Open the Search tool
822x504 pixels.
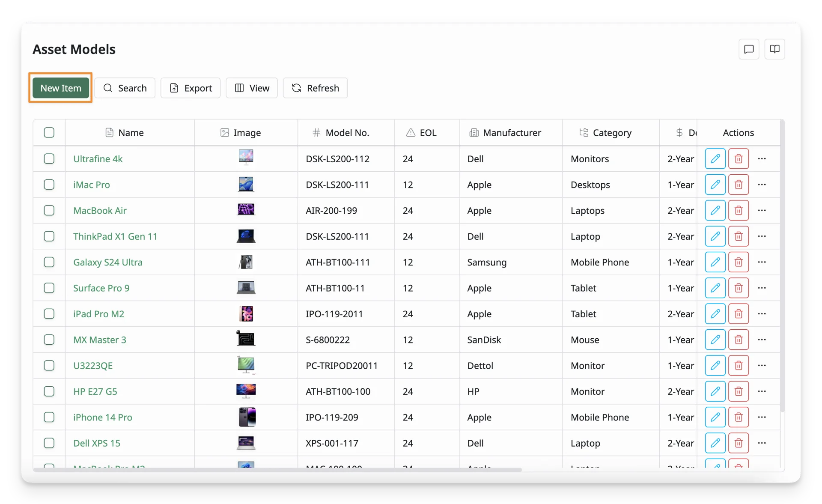click(125, 88)
